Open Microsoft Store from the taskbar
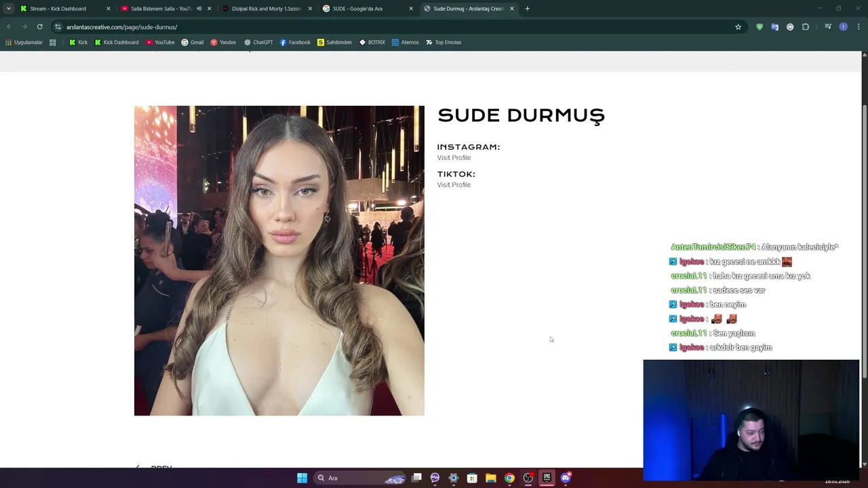Viewport: 868px width, 488px height. pyautogui.click(x=472, y=478)
